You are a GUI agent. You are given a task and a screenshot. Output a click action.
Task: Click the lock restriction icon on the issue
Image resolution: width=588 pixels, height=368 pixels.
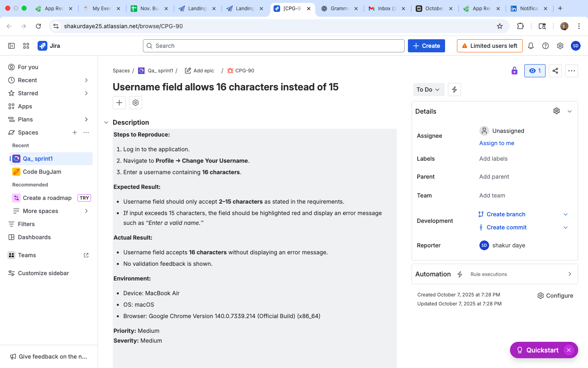pyautogui.click(x=514, y=70)
